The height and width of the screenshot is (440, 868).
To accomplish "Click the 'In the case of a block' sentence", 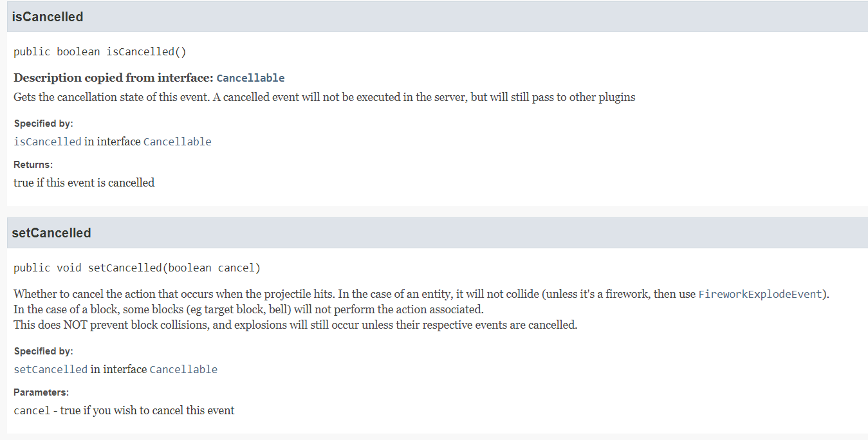I will pyautogui.click(x=248, y=309).
